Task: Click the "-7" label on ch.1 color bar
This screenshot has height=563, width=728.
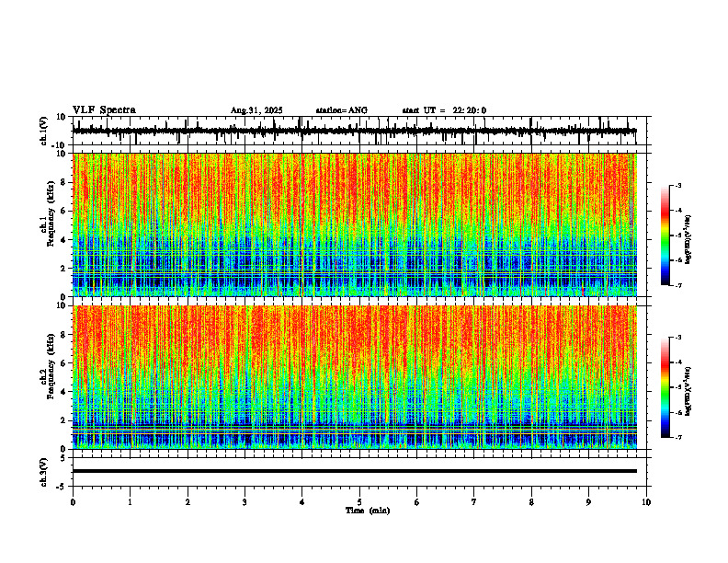Action: click(x=678, y=285)
